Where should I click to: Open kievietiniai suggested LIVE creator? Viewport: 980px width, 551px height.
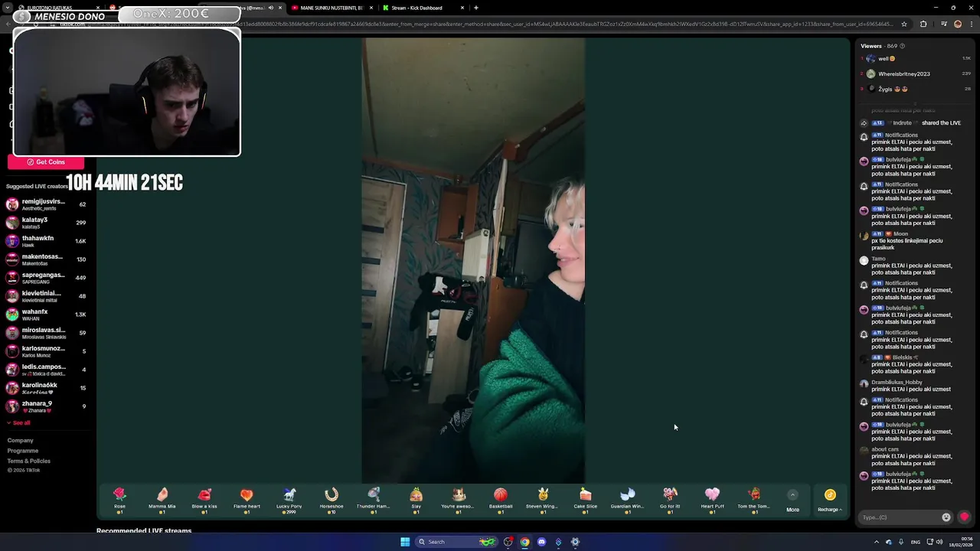(x=46, y=296)
